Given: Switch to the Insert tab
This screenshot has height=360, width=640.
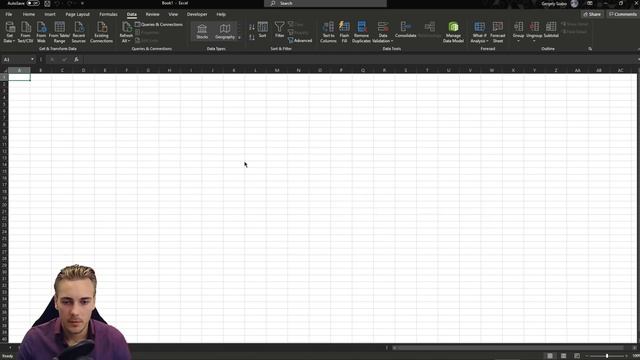Looking at the screenshot, I should coord(50,14).
